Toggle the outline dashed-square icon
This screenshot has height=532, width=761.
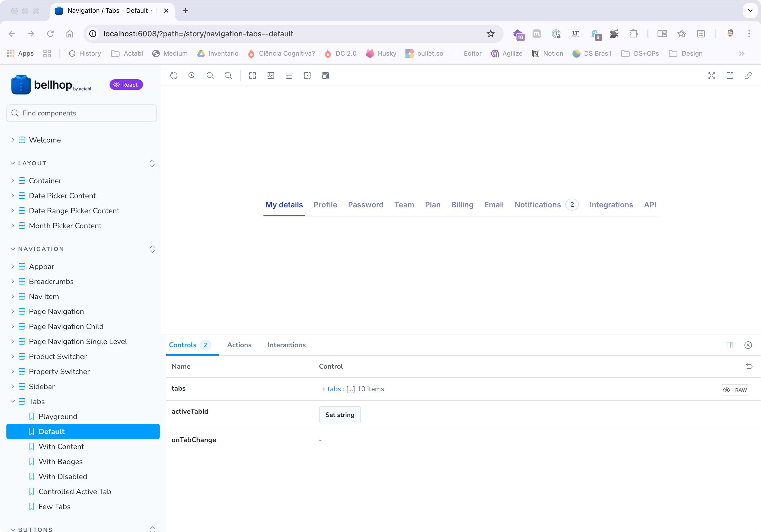(307, 75)
